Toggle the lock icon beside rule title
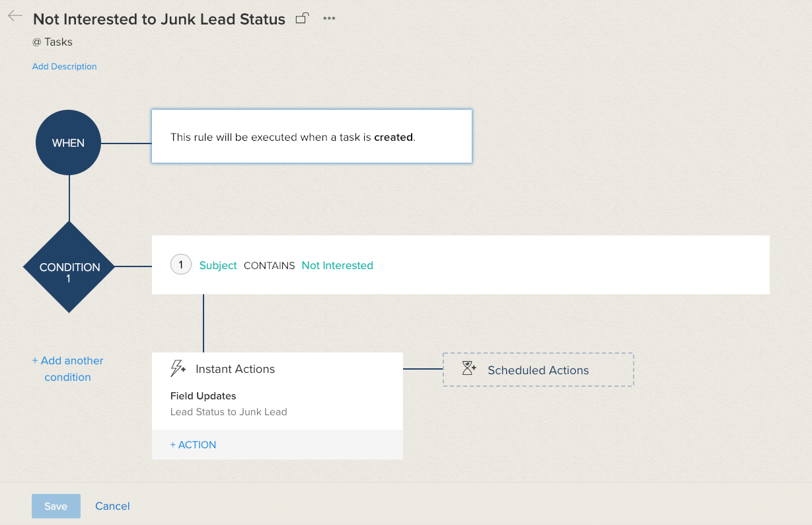 (x=302, y=19)
